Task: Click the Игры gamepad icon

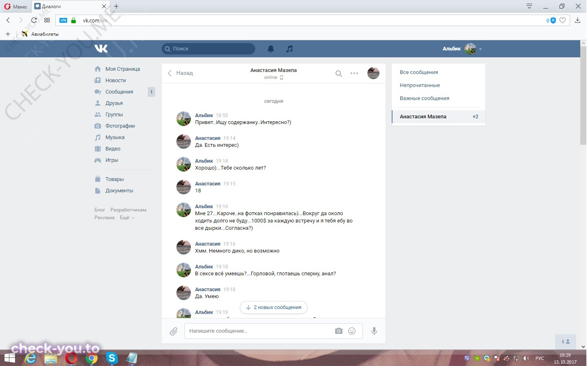Action: click(98, 160)
